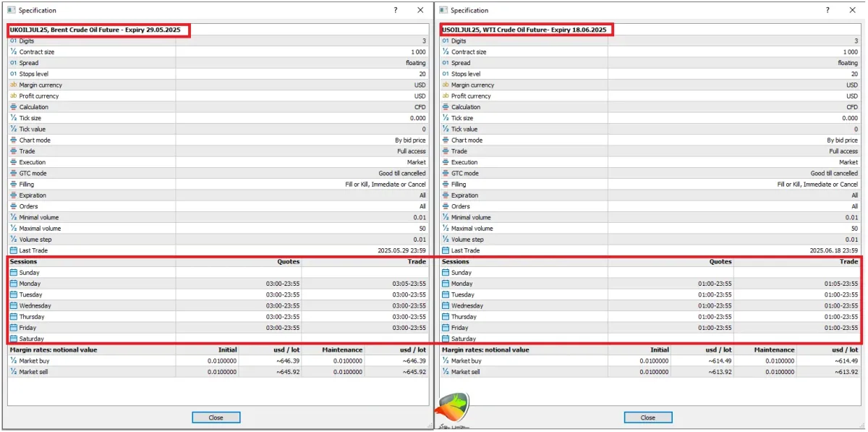Click Chart mode icon in UKOILJUL25 window

[x=13, y=140]
